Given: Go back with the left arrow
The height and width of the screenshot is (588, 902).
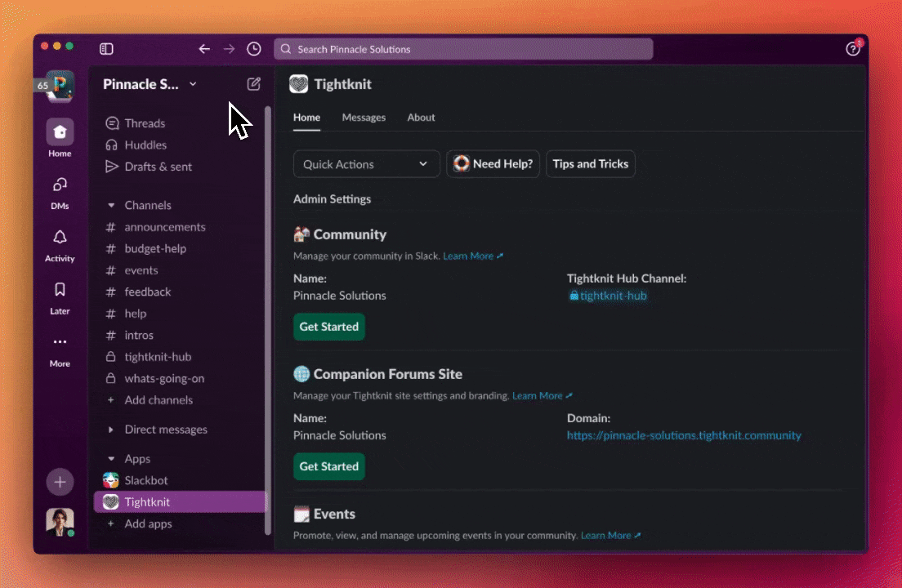Looking at the screenshot, I should click(204, 49).
